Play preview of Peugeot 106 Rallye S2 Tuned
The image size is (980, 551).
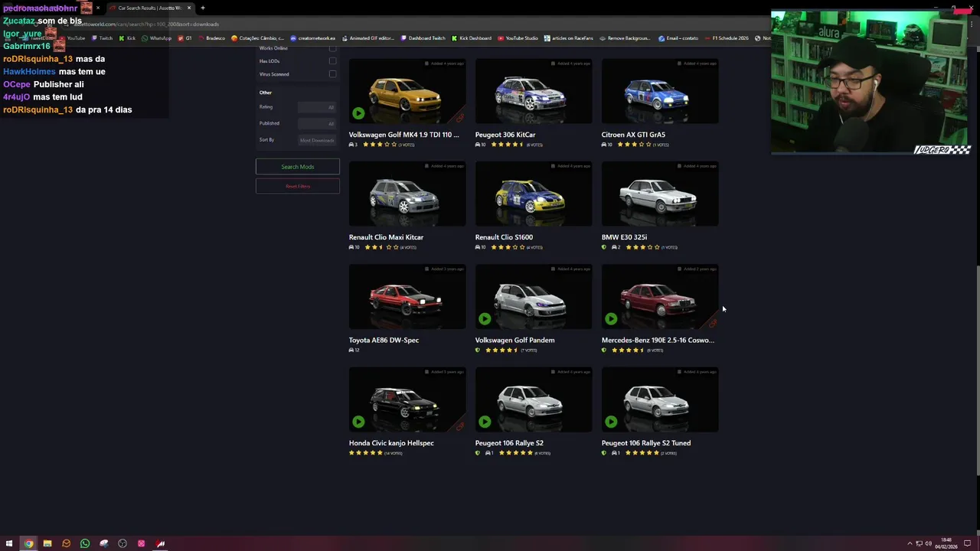tap(611, 421)
